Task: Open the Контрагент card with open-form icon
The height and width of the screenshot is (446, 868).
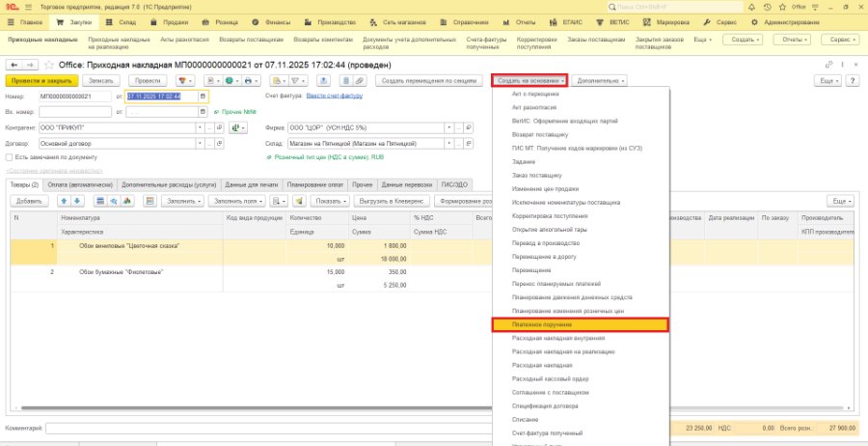Action: pyautogui.click(x=219, y=128)
